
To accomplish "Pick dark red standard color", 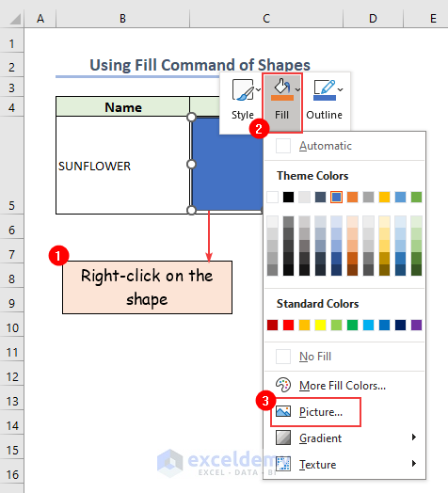I will coord(272,326).
